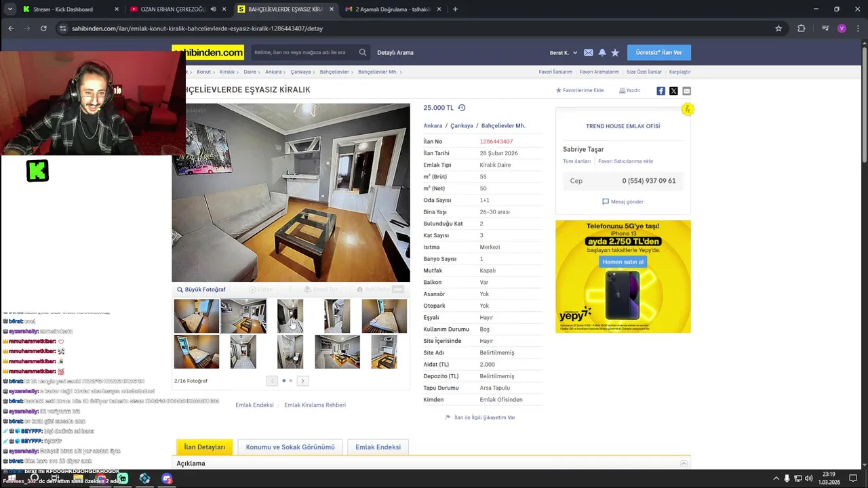868x488 pixels.
Task: Click Karşılaştır link
Action: coord(680,72)
